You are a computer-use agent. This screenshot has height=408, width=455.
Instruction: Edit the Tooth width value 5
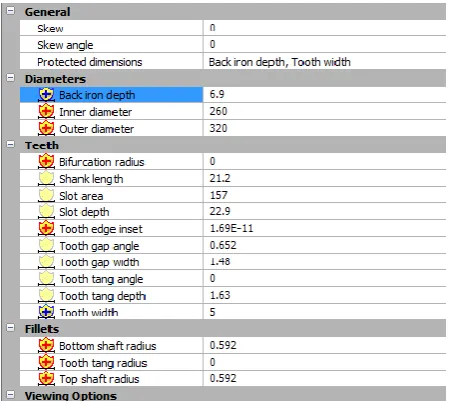pyautogui.click(x=324, y=312)
